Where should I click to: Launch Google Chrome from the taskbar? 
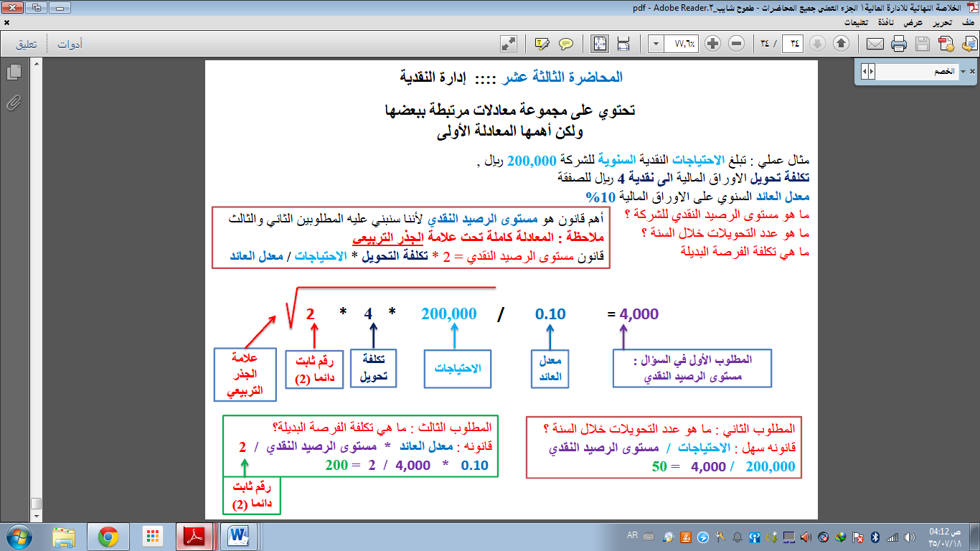[108, 537]
